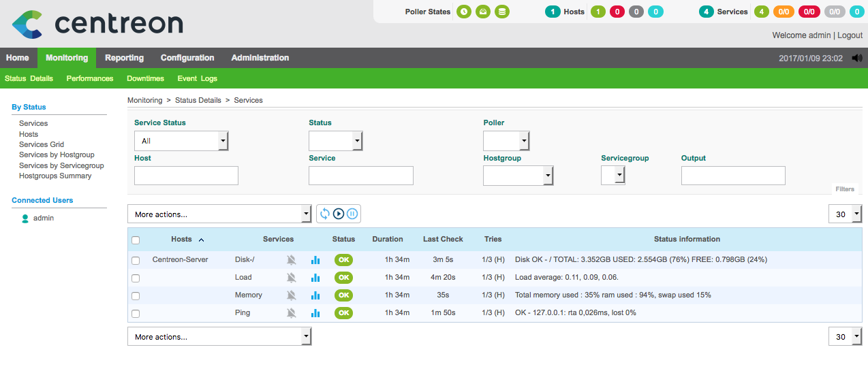This screenshot has height=390, width=868.
Task: Pause the automatic page refresh
Action: click(352, 214)
